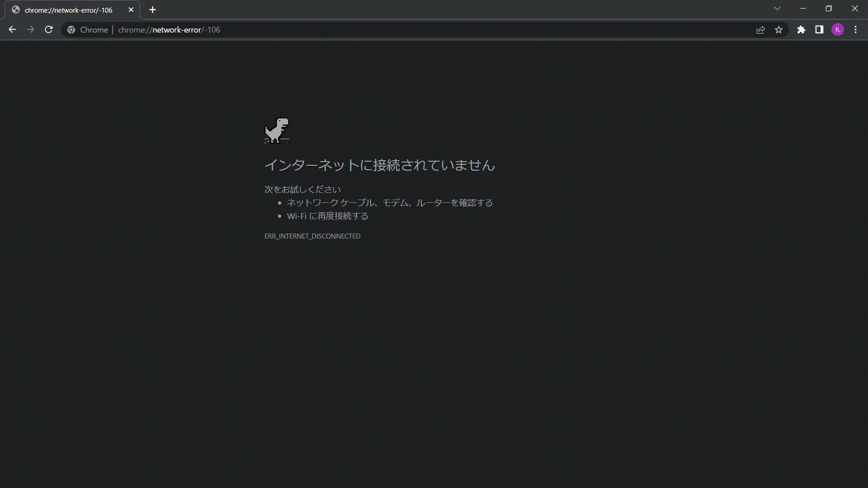
Task: Select the chrome://network-error/-106 tab
Action: (68, 9)
